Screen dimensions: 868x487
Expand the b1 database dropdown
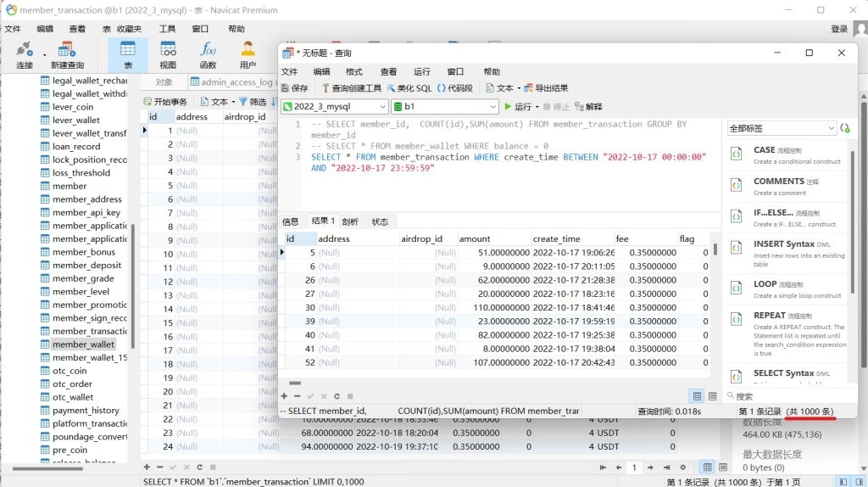[445, 107]
